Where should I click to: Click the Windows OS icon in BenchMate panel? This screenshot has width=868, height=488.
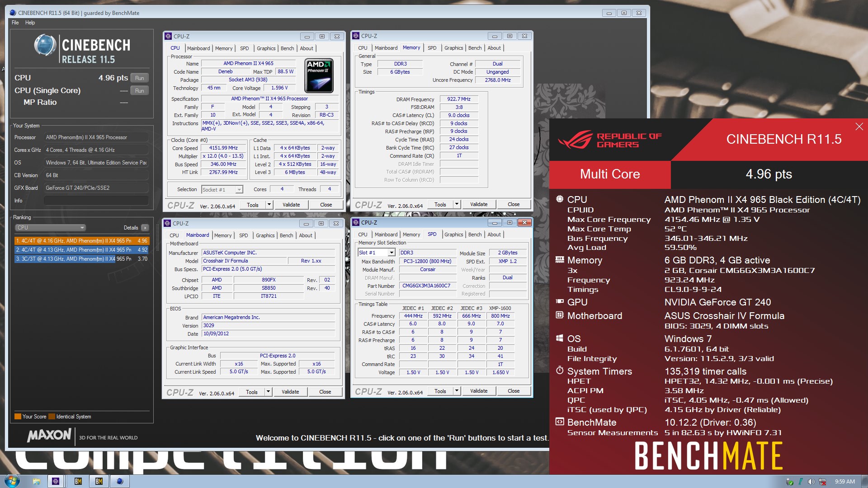tap(560, 338)
